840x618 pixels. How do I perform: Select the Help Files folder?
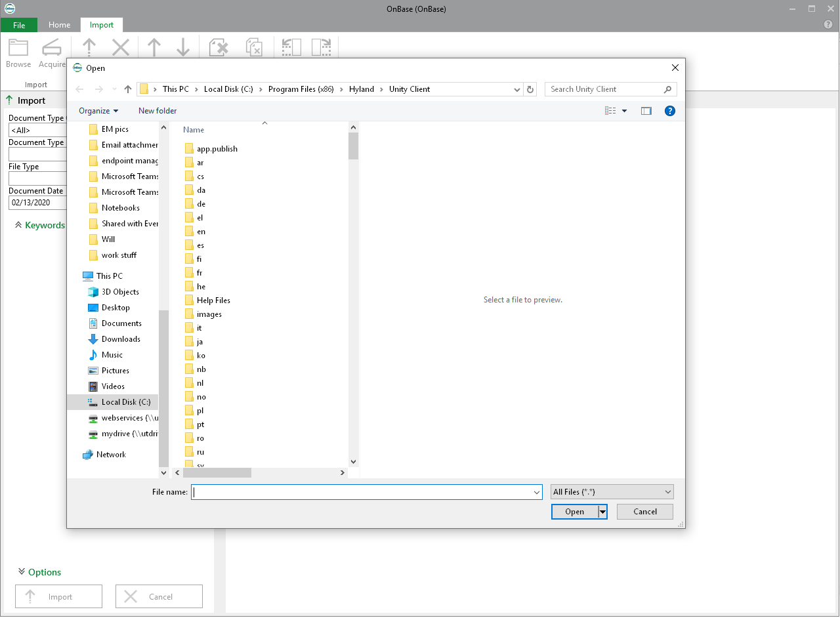coord(207,300)
